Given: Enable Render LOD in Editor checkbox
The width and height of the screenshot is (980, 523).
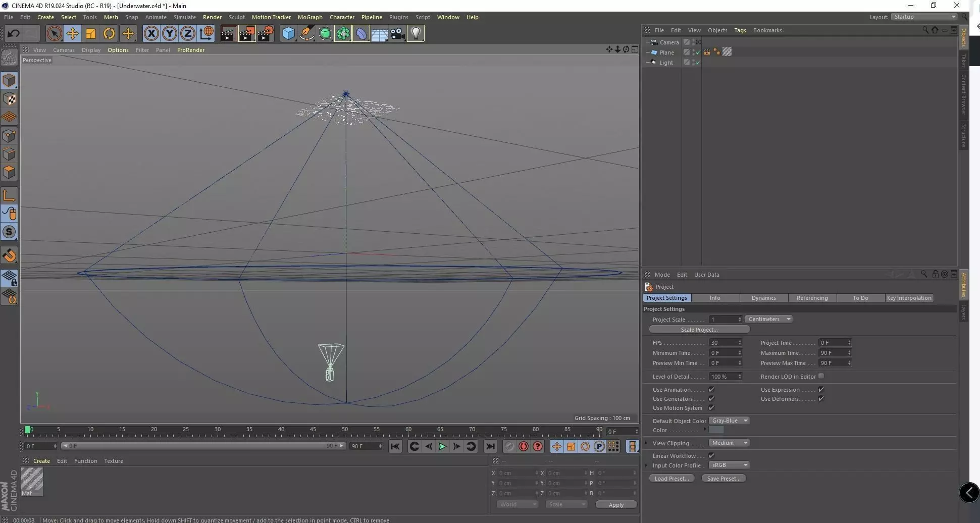Looking at the screenshot, I should (821, 376).
